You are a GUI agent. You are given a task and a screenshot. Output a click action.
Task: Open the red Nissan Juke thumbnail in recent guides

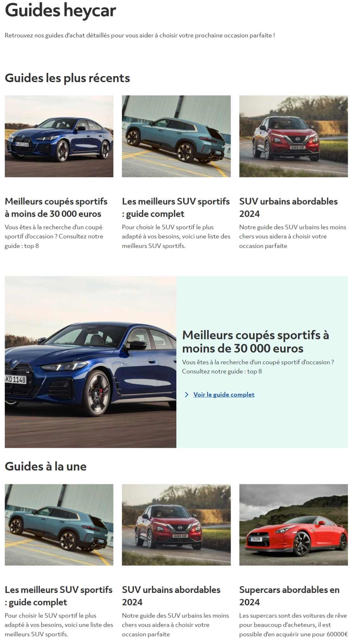click(x=293, y=136)
